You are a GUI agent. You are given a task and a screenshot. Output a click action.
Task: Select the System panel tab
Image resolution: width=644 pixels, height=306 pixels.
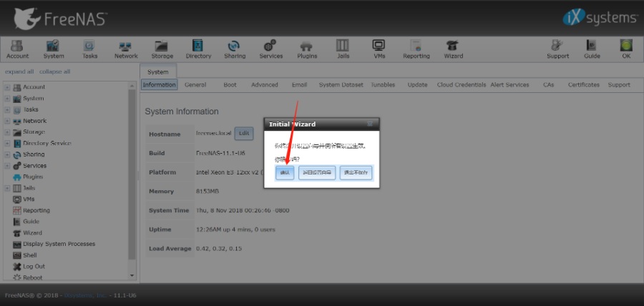pos(158,71)
